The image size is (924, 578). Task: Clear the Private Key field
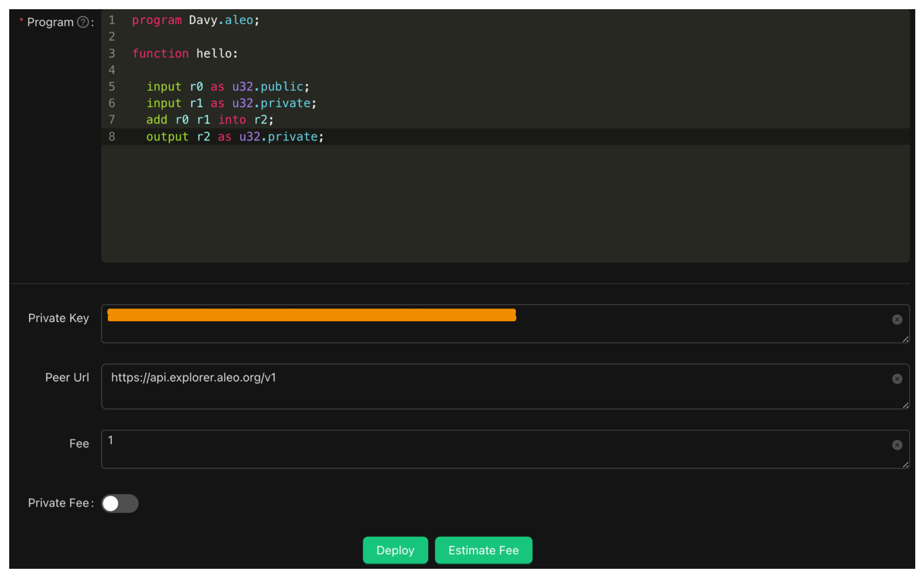click(896, 319)
